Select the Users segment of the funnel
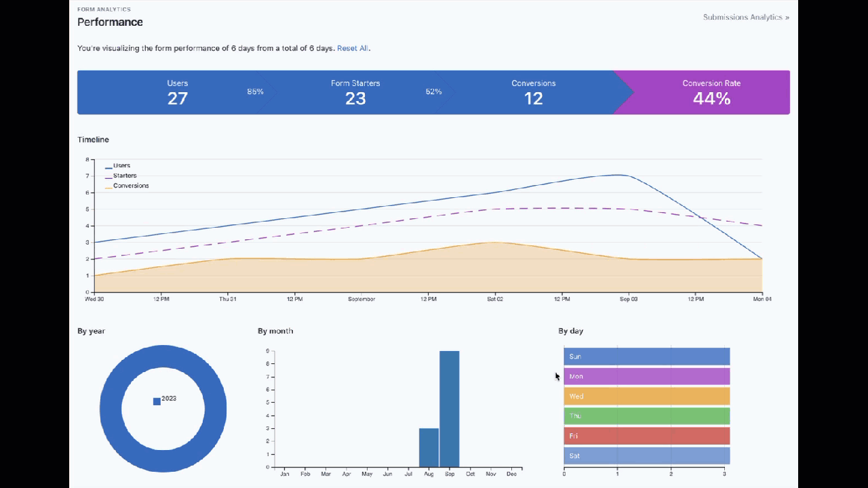The height and width of the screenshot is (488, 868). pos(178,92)
